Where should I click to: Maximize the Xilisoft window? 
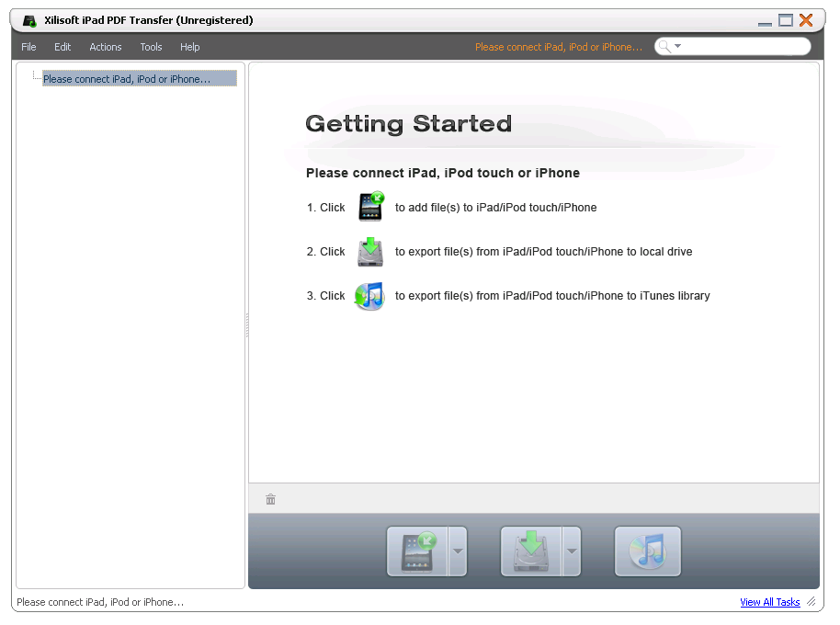coord(786,21)
